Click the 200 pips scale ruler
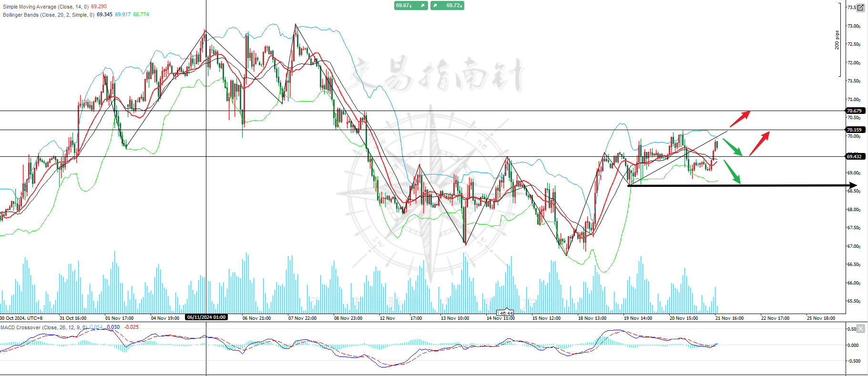 (x=838, y=40)
